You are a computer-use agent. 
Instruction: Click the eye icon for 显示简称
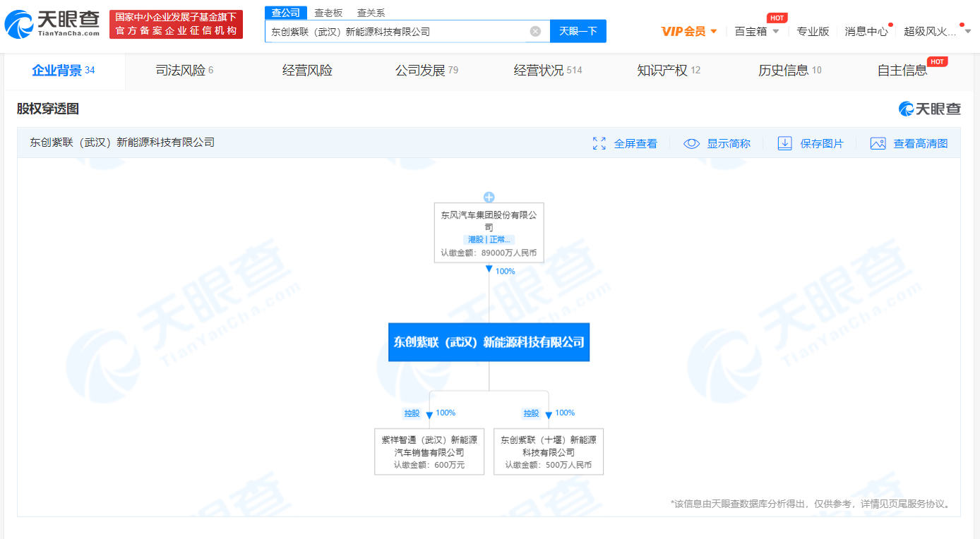691,143
